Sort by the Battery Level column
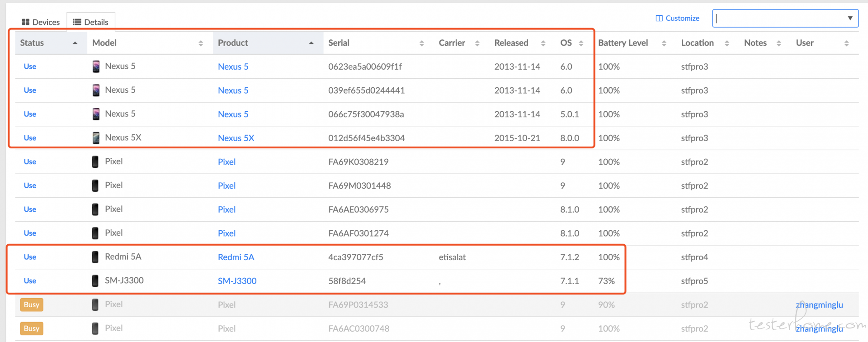Viewport: 868px width, 342px height. pos(635,43)
